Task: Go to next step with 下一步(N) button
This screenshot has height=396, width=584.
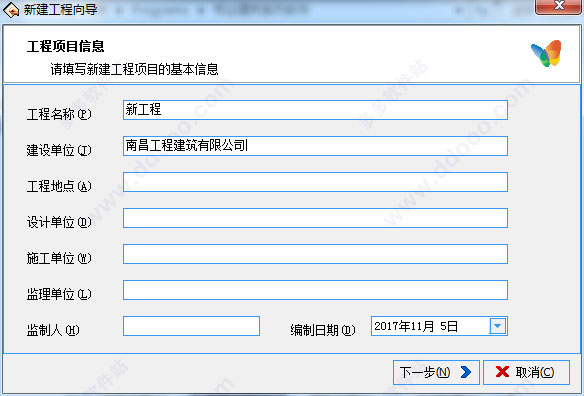Action: pyautogui.click(x=436, y=372)
